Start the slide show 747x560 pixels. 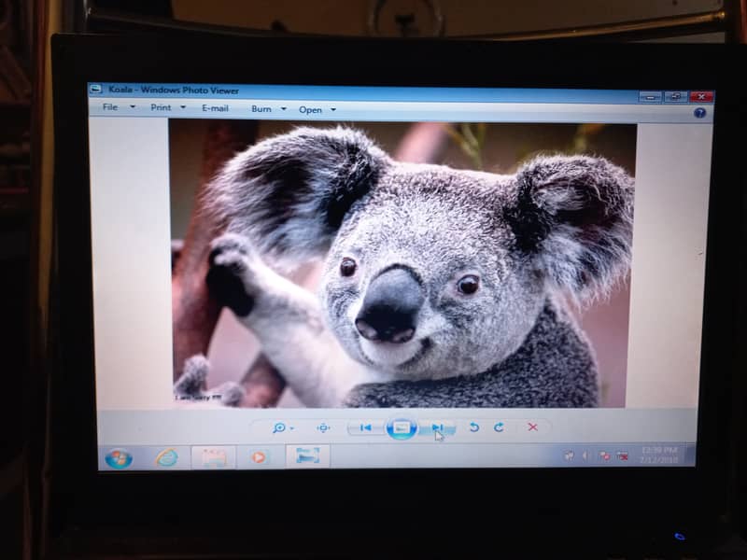pyautogui.click(x=402, y=427)
